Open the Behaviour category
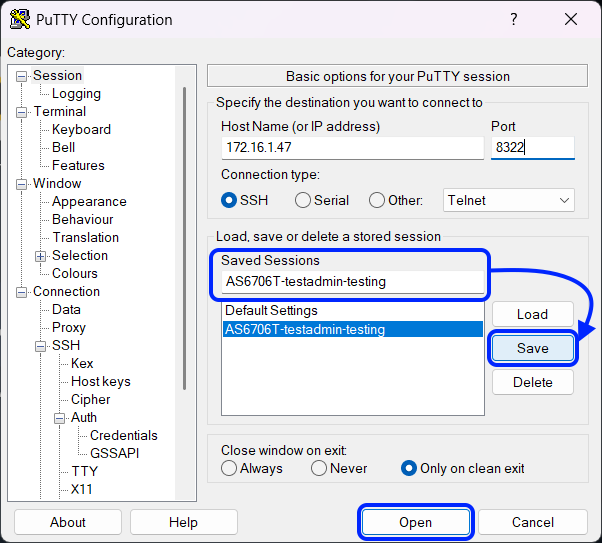 point(83,220)
